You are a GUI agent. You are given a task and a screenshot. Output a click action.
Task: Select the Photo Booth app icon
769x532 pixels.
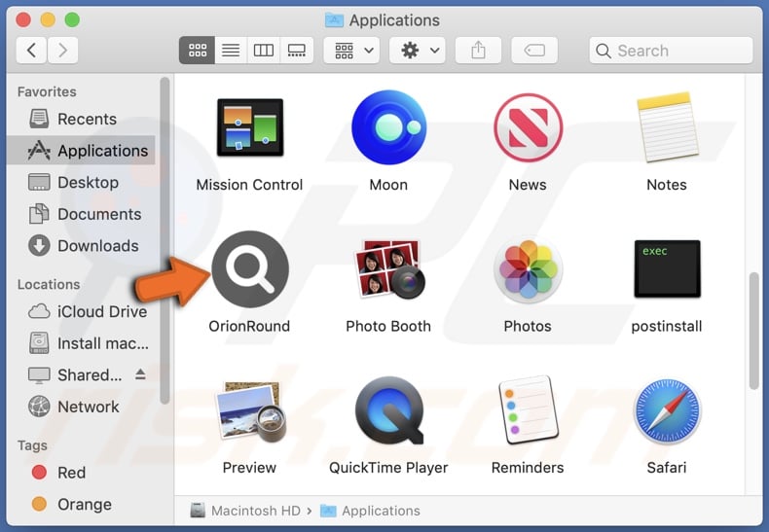[x=389, y=269]
